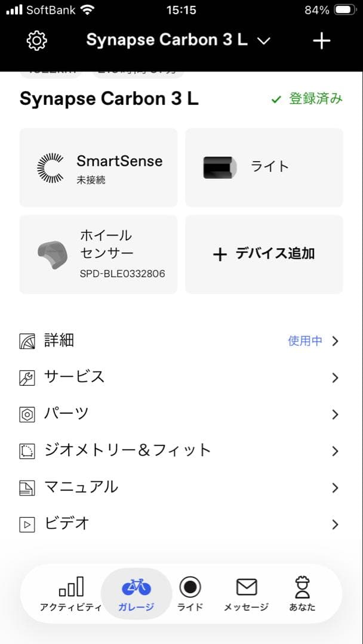Open the 詳細 row chevron
The width and height of the screenshot is (363, 644).
[x=335, y=341]
